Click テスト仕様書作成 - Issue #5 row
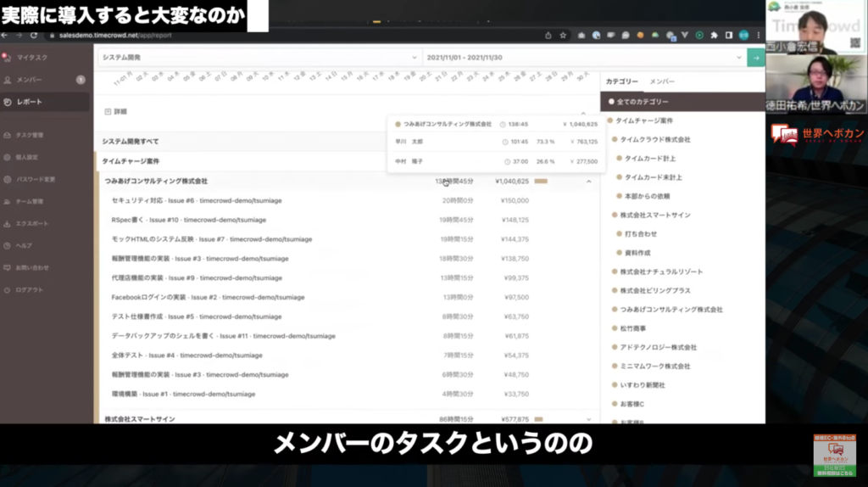This screenshot has width=868, height=487. 348,317
